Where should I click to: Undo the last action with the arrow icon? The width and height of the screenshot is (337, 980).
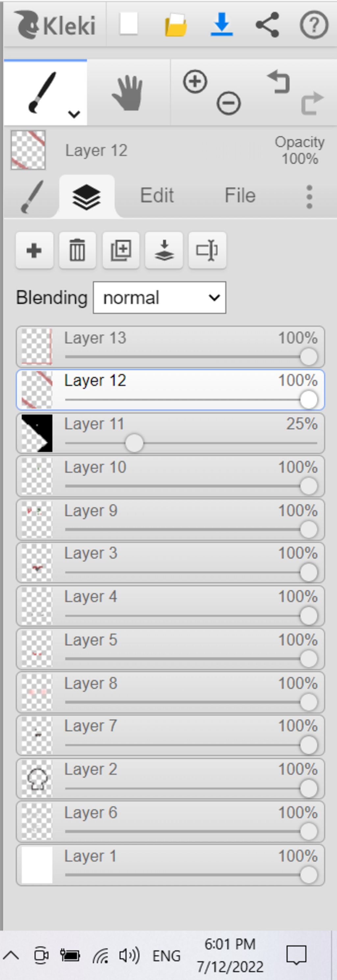pyautogui.click(x=279, y=82)
